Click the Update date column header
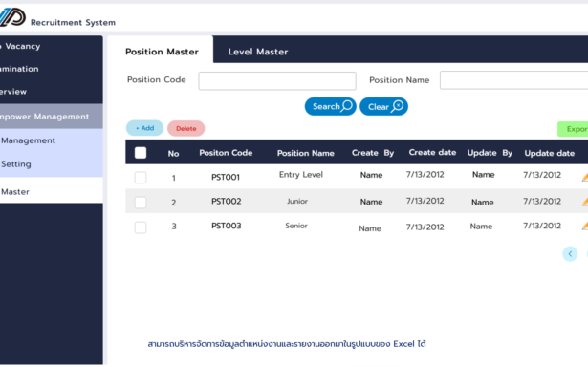This screenshot has width=588, height=367. click(550, 153)
